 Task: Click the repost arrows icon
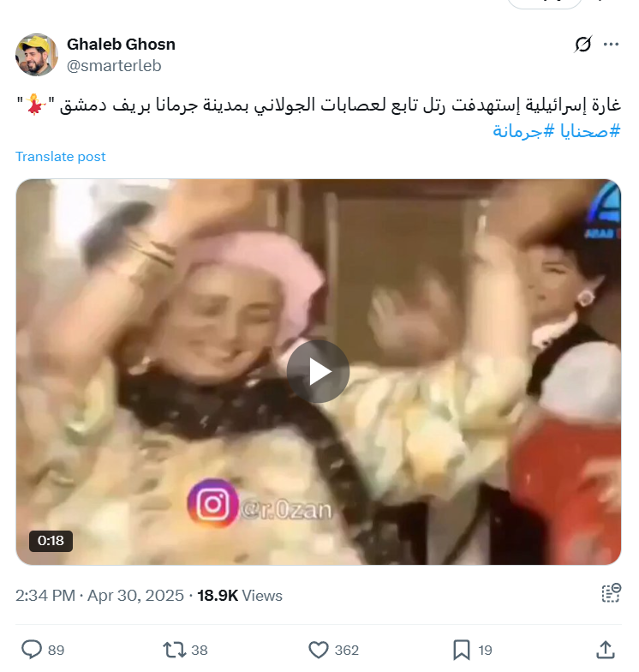[174, 650]
